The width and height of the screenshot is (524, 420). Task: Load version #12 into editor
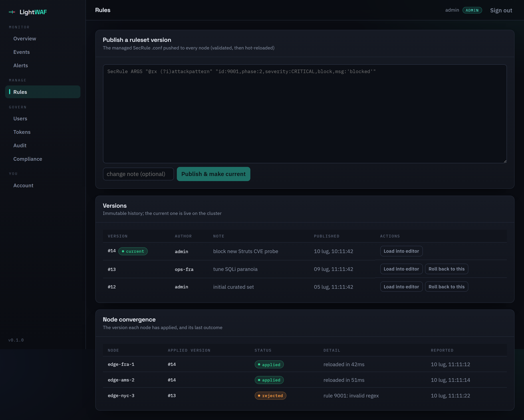401,287
